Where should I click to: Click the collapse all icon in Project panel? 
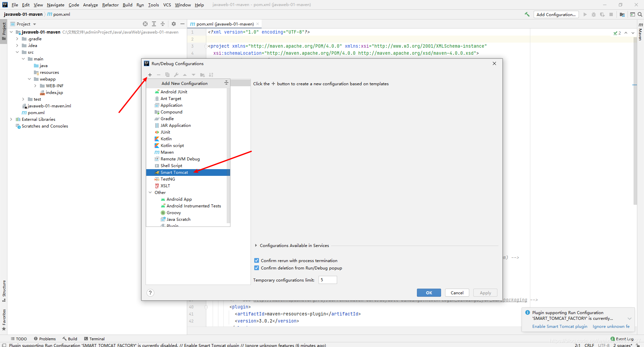(163, 24)
